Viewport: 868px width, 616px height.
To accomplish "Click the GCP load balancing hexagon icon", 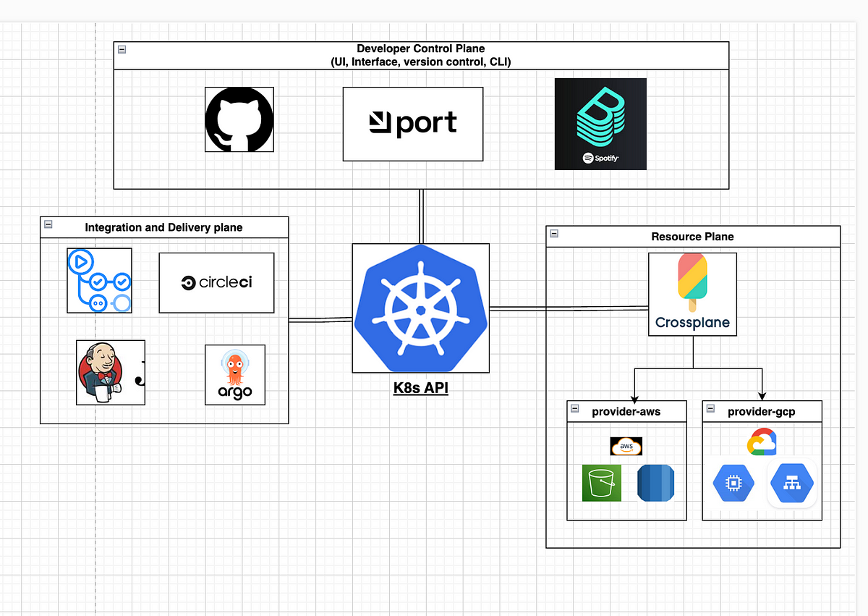I will (x=792, y=484).
